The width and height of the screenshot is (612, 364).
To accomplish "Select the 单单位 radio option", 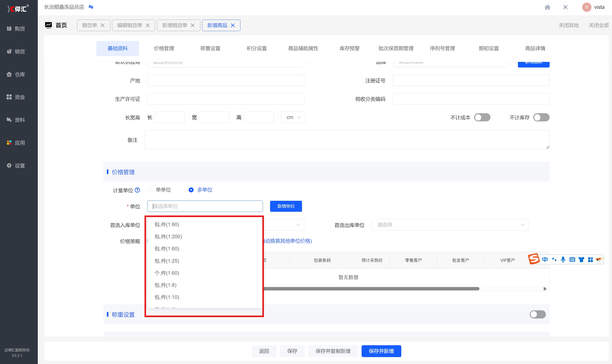I will coord(150,190).
